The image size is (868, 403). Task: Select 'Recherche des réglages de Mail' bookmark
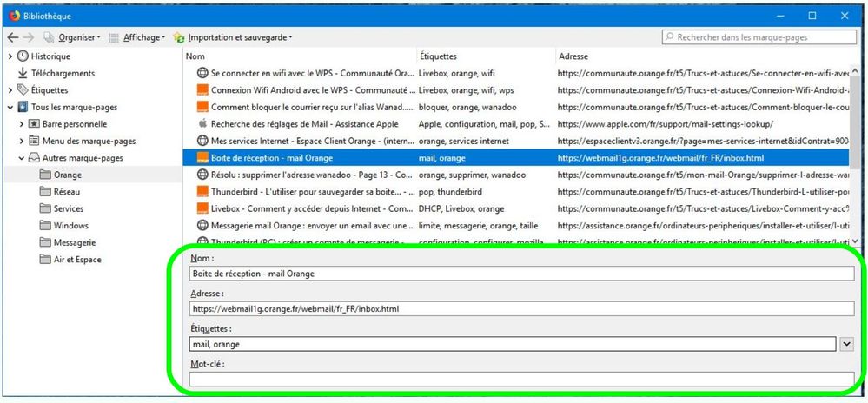tap(304, 124)
